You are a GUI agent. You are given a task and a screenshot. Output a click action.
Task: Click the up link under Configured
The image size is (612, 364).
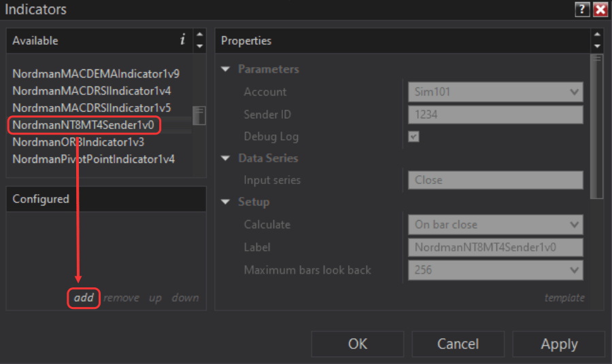(155, 299)
